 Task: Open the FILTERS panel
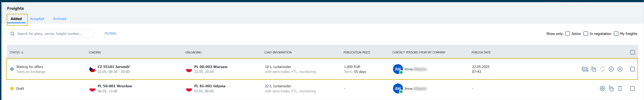111,34
